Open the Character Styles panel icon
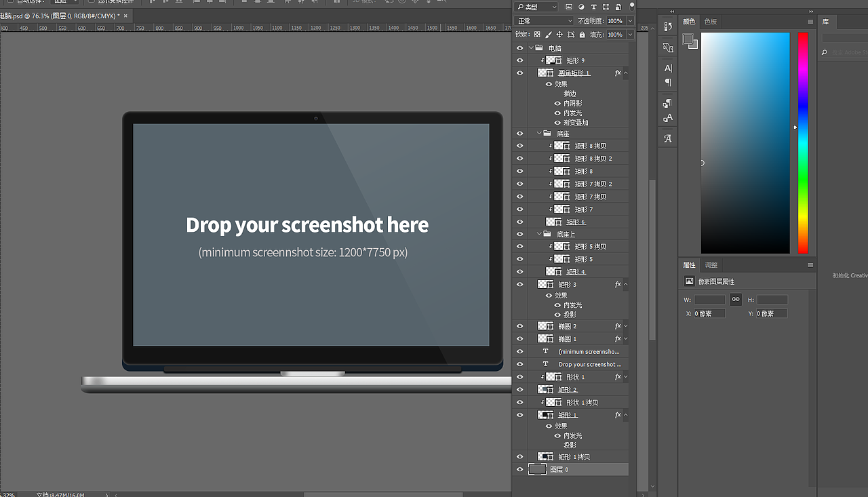Viewport: 868px width, 497px height. [668, 118]
